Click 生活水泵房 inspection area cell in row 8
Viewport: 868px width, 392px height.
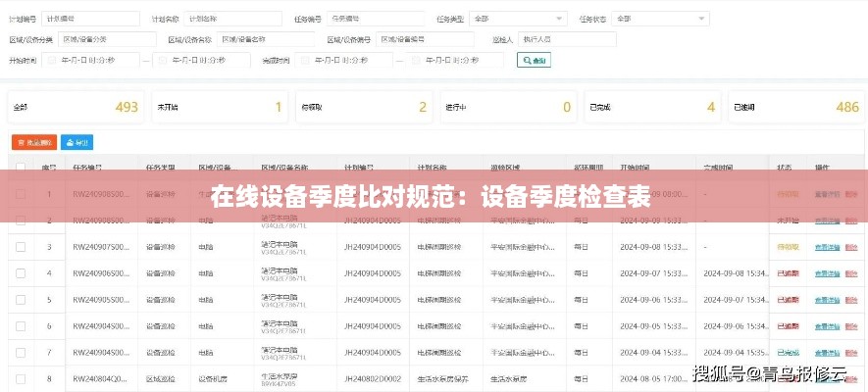click(x=508, y=379)
